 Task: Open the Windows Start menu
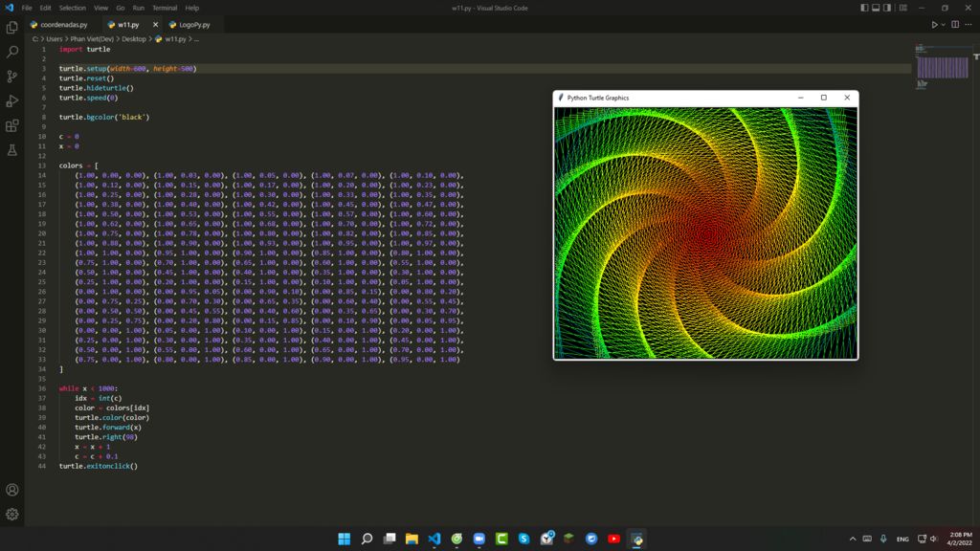click(x=345, y=539)
